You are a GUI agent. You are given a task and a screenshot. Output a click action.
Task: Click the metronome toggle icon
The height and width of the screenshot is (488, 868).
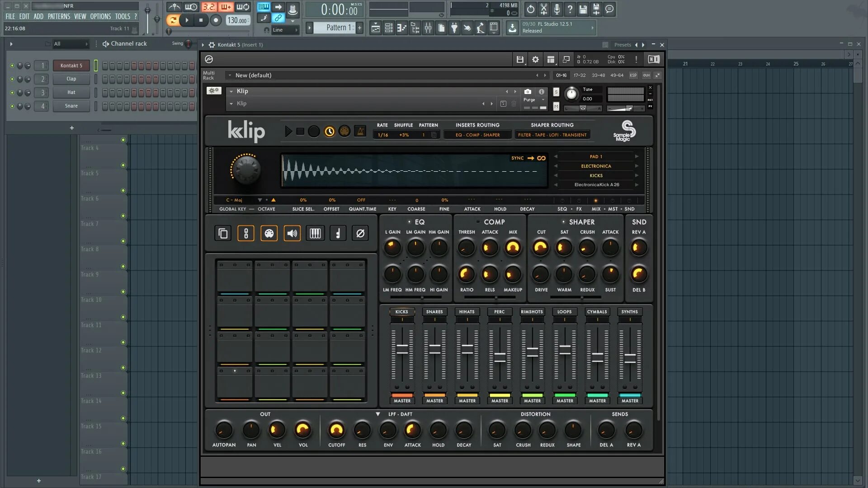[174, 7]
